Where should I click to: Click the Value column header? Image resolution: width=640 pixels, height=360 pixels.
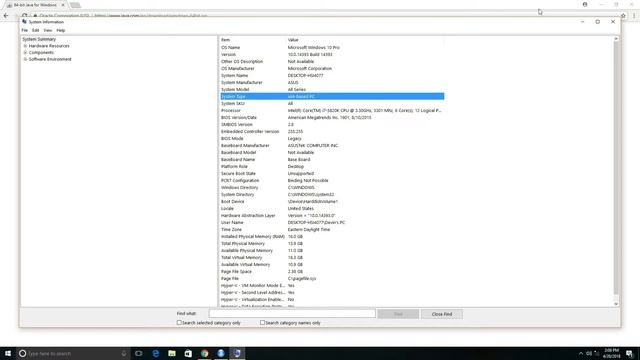pyautogui.click(x=365, y=40)
